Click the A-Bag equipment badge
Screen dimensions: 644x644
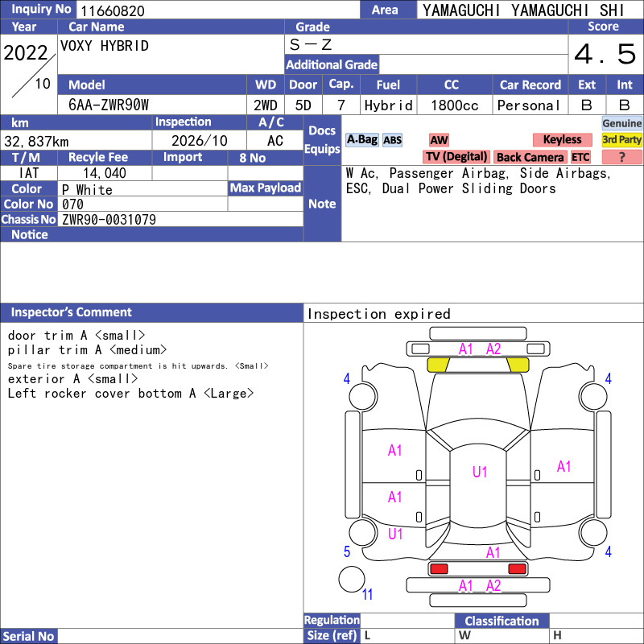point(361,139)
